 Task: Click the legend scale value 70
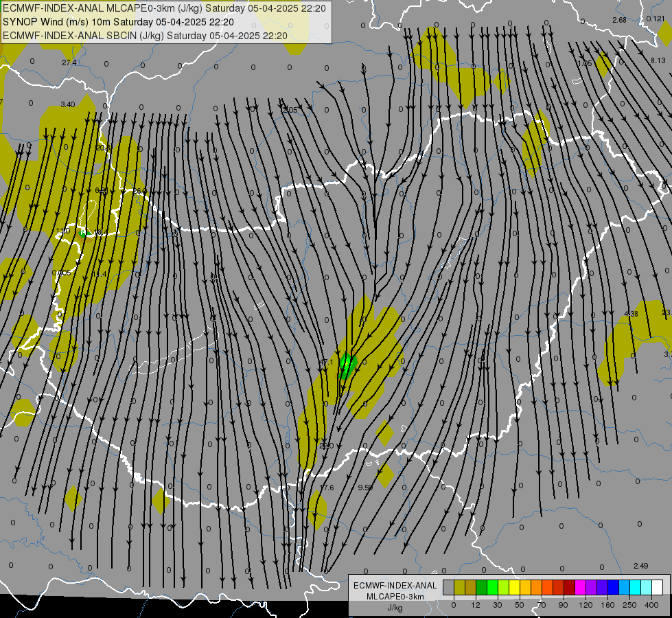[542, 605]
